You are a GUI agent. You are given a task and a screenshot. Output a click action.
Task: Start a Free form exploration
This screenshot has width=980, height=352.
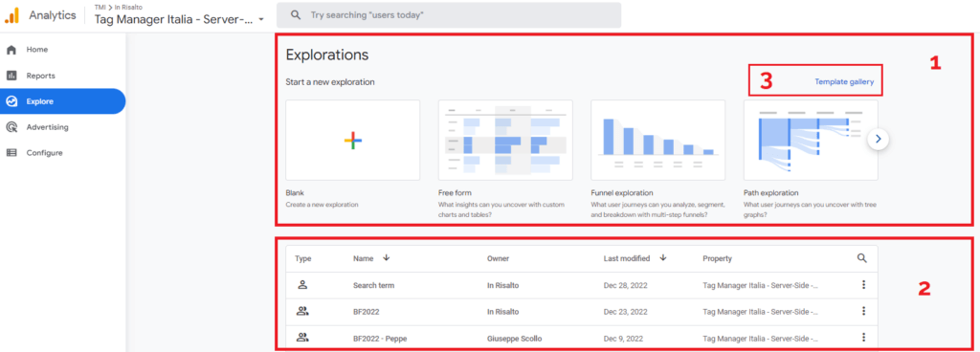(x=505, y=140)
